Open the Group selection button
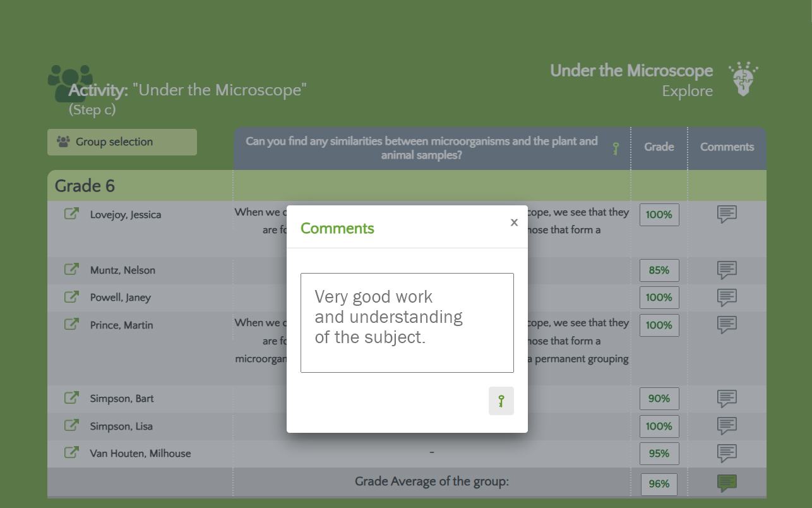 coord(122,142)
